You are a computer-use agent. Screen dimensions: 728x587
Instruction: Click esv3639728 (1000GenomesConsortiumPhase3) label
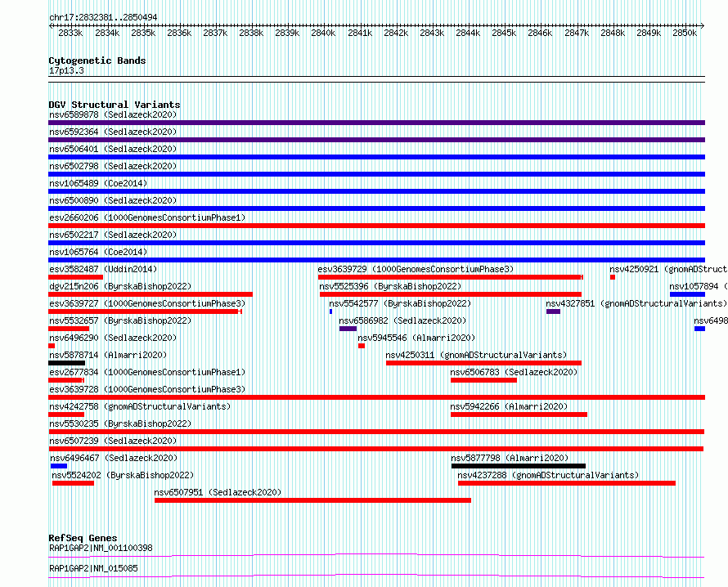(x=147, y=389)
